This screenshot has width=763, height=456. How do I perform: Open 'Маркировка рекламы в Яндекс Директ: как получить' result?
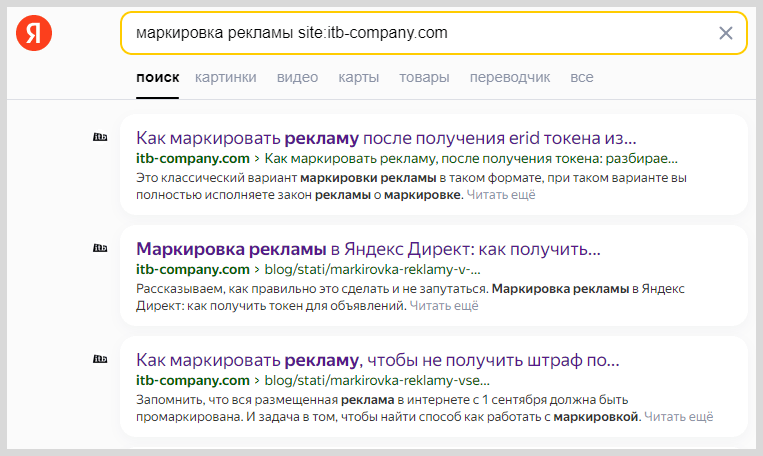(368, 249)
